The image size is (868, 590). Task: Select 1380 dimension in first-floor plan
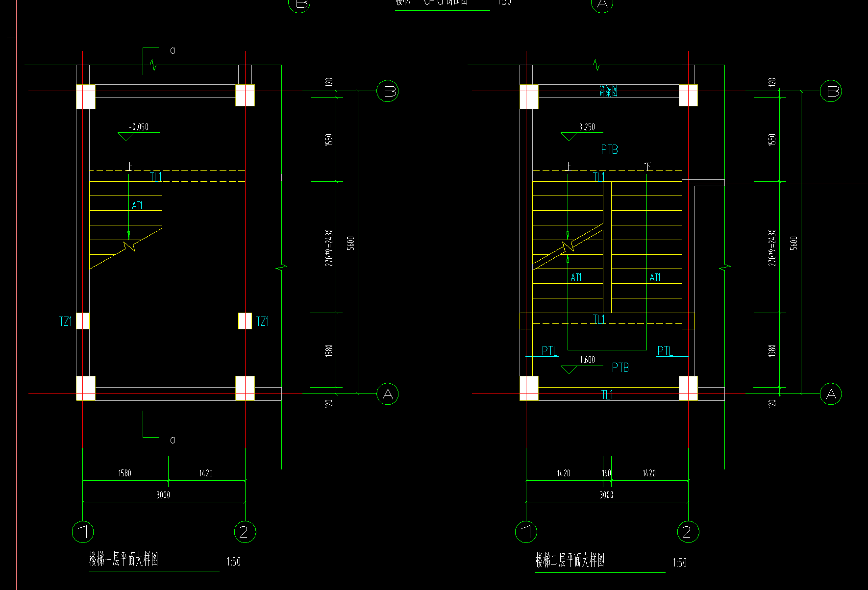coord(329,350)
